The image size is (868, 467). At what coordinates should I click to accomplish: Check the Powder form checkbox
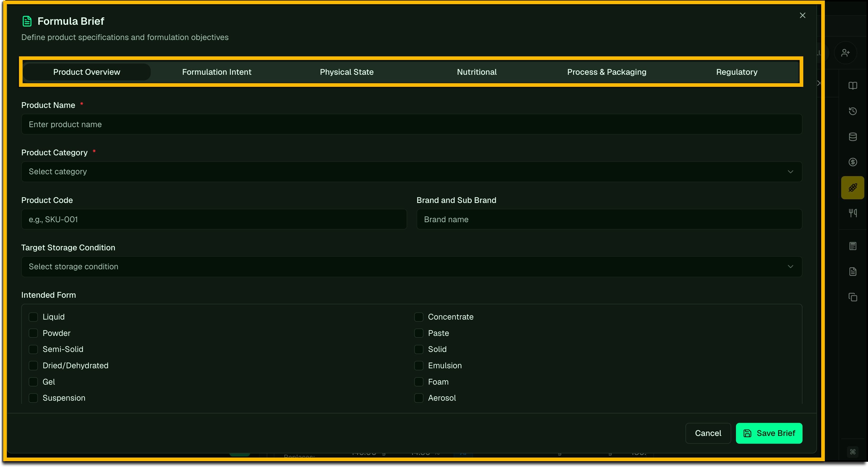point(33,333)
